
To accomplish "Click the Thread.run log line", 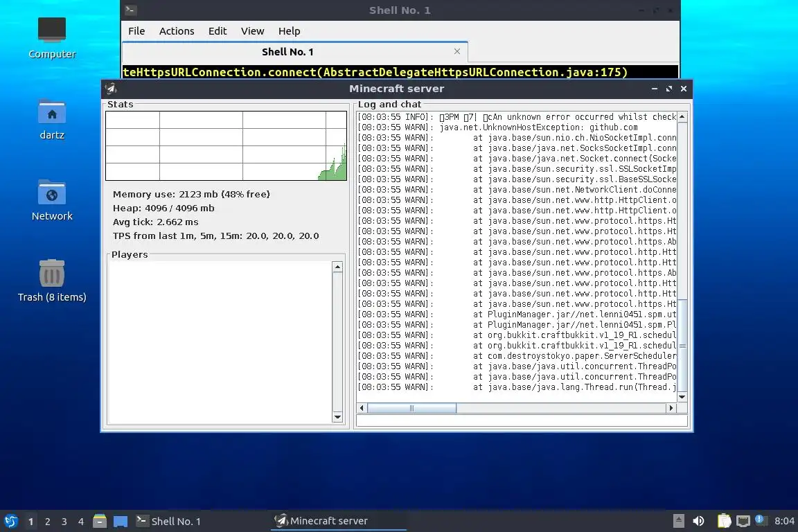I will 517,387.
